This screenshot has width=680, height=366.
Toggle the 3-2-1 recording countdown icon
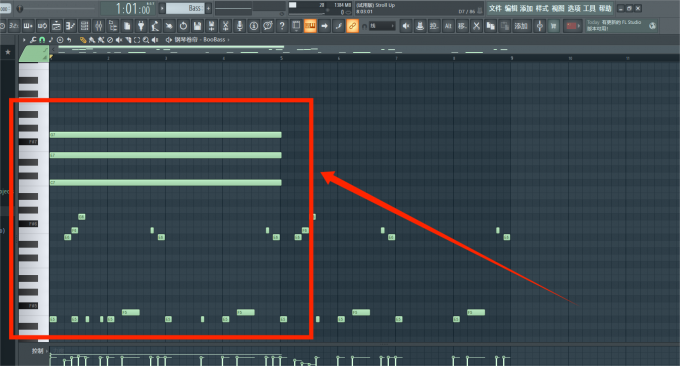(x=13, y=26)
